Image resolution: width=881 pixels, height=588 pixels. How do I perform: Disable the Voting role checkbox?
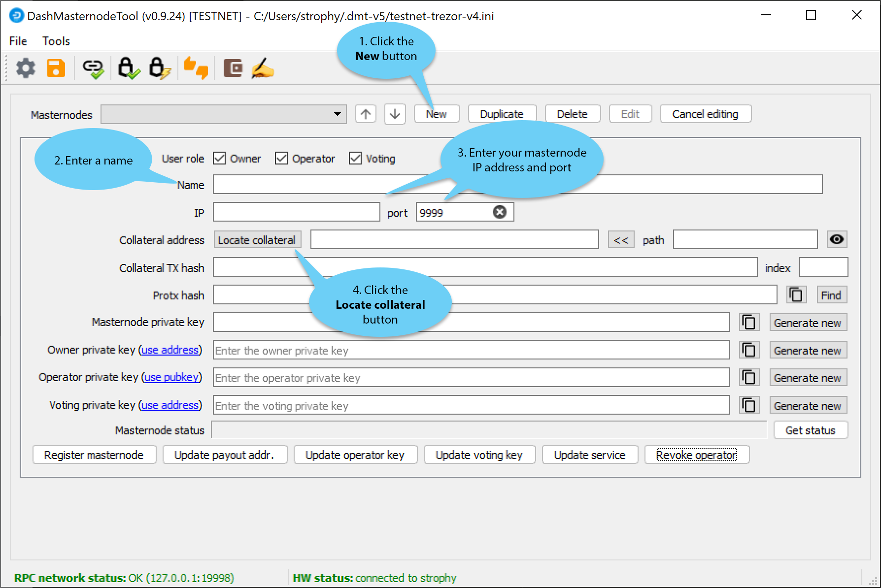355,159
